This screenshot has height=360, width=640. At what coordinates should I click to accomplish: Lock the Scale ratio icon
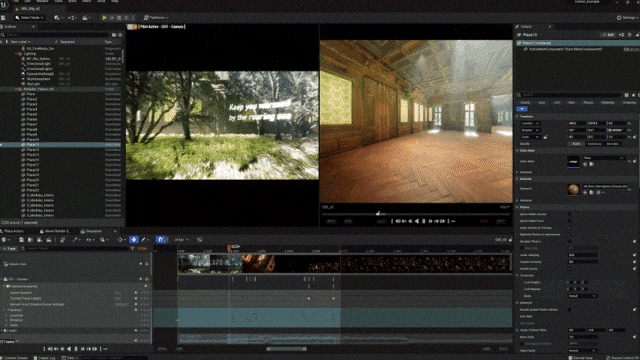[545, 137]
